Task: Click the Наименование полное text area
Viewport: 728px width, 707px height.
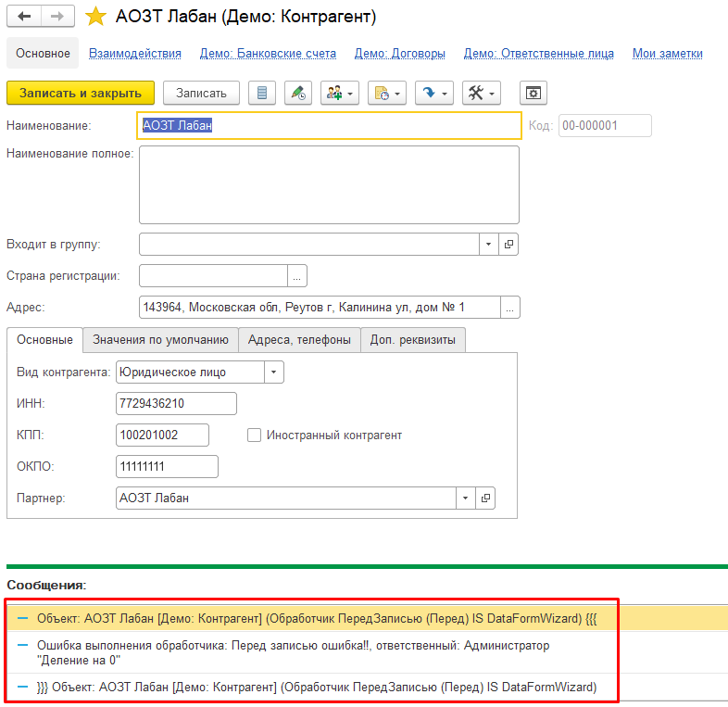Action: (329, 185)
